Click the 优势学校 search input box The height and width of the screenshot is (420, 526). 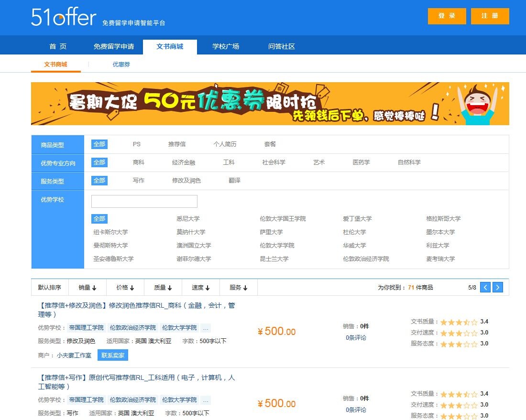point(144,201)
